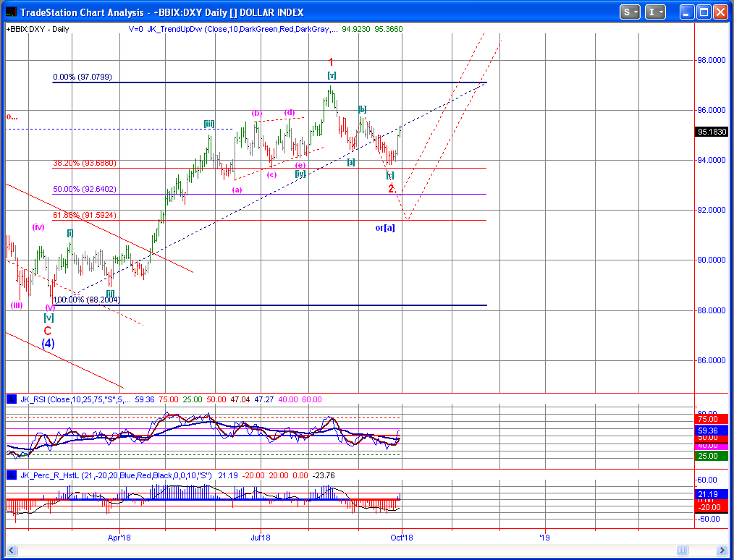Click the 0.00% (97.0799) Fibonacci label

(x=83, y=77)
